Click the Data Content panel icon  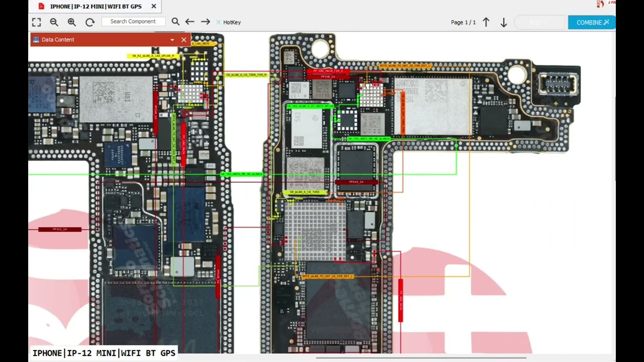[x=36, y=40]
